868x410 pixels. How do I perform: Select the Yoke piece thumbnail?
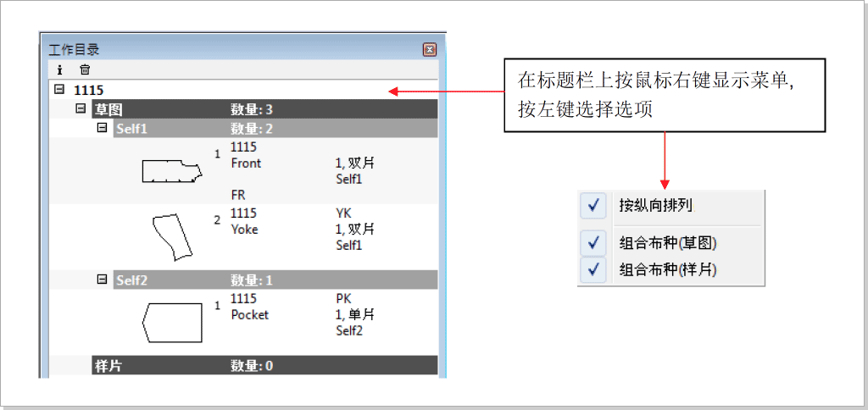(x=172, y=236)
